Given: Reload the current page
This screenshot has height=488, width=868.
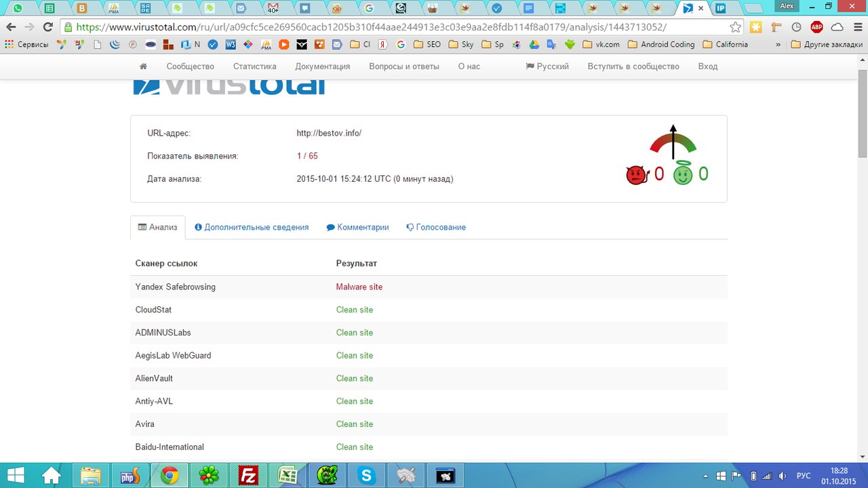Looking at the screenshot, I should [47, 27].
